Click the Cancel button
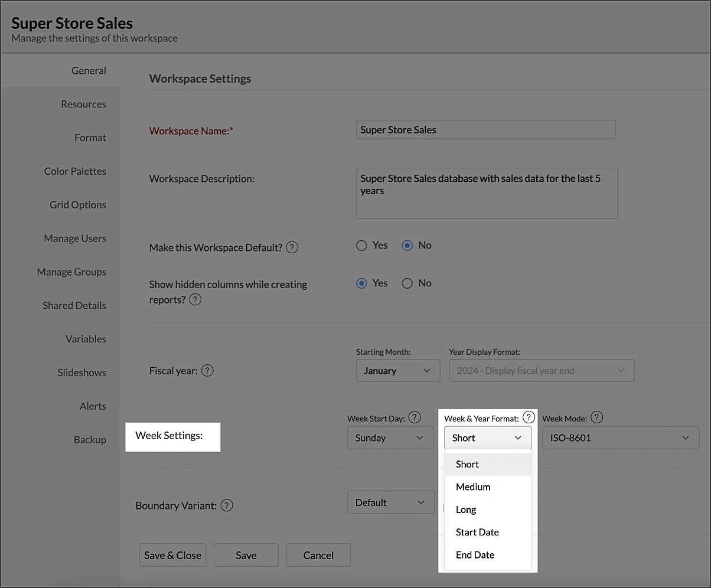This screenshot has width=711, height=588. [318, 555]
